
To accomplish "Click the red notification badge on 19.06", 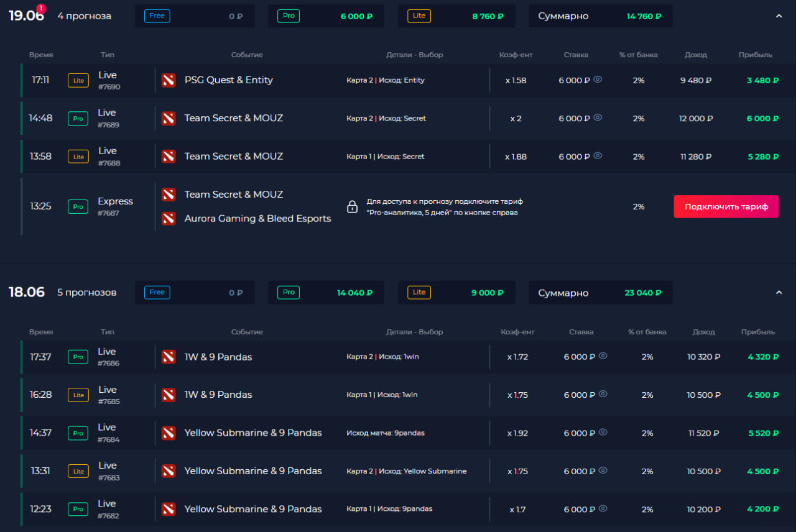I will click(x=41, y=8).
